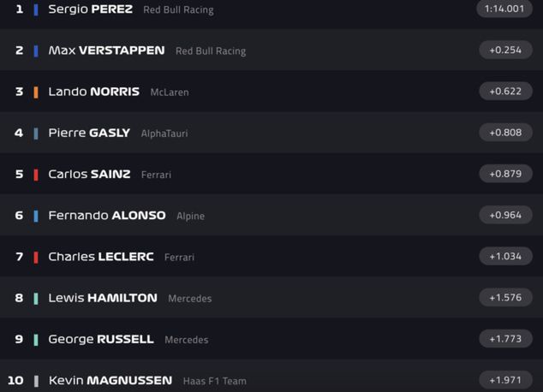Image resolution: width=543 pixels, height=392 pixels.
Task: Click the 1:14.001 lap time pill
Action: [504, 9]
